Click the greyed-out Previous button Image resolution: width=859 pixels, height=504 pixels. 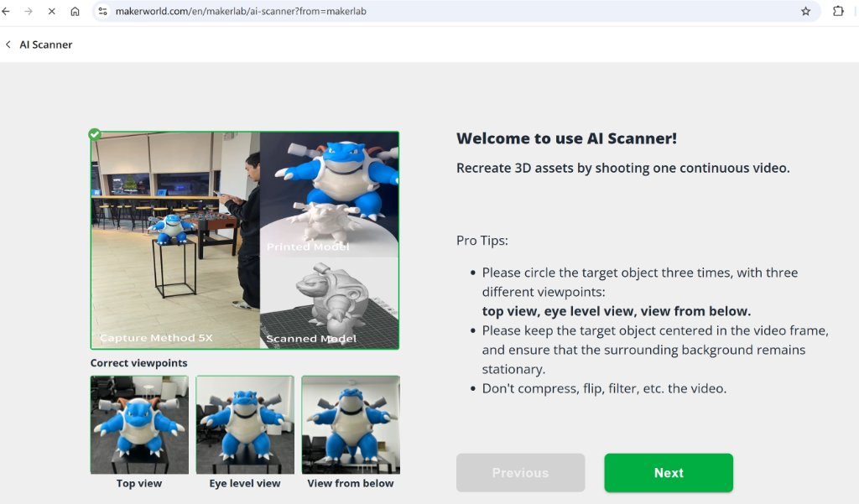click(520, 472)
